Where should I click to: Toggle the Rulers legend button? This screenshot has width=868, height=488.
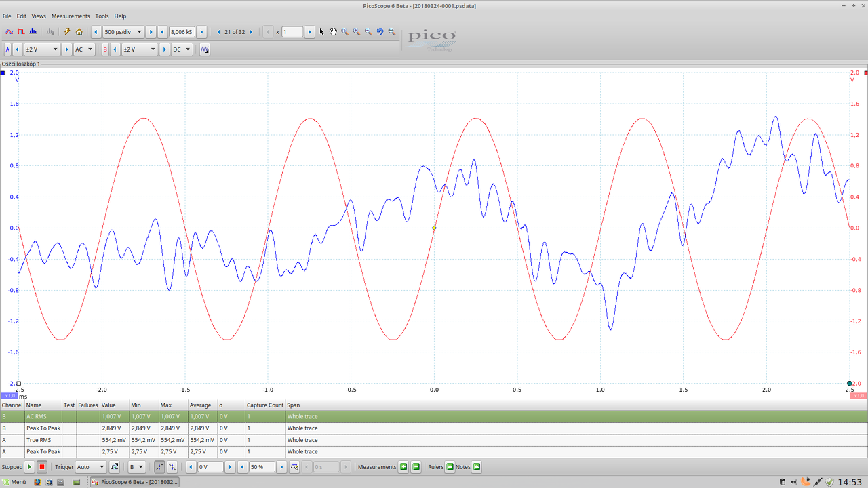tap(450, 467)
